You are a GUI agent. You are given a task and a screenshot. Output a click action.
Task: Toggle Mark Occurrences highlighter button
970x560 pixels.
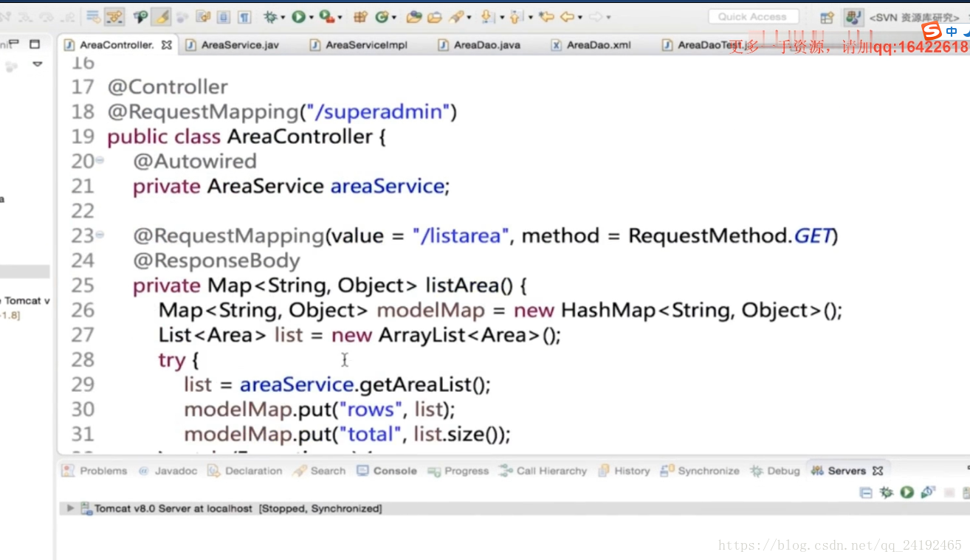point(161,16)
